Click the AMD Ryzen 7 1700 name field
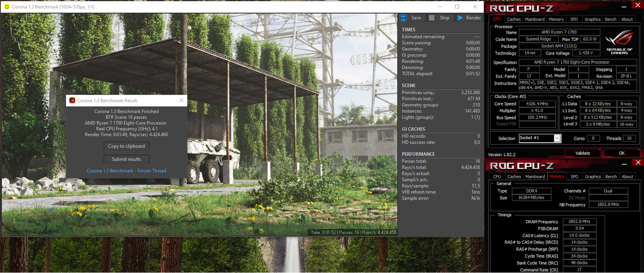 558,32
